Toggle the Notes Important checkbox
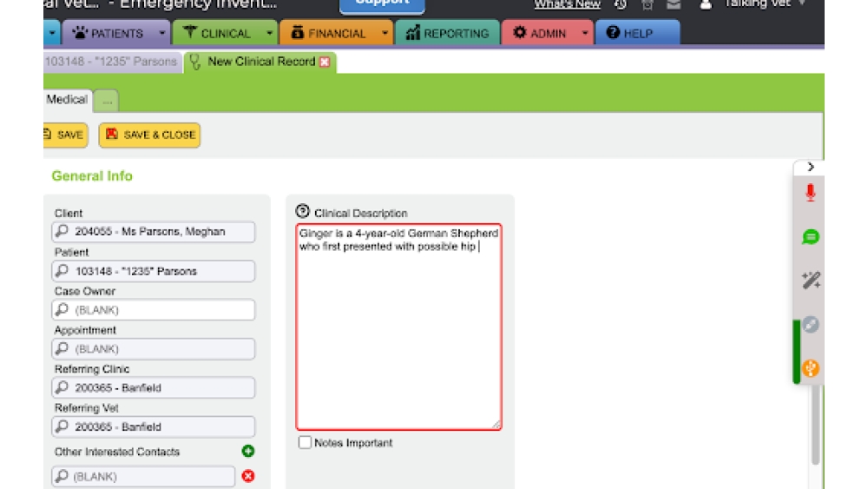This screenshot has height=489, width=868. [305, 442]
